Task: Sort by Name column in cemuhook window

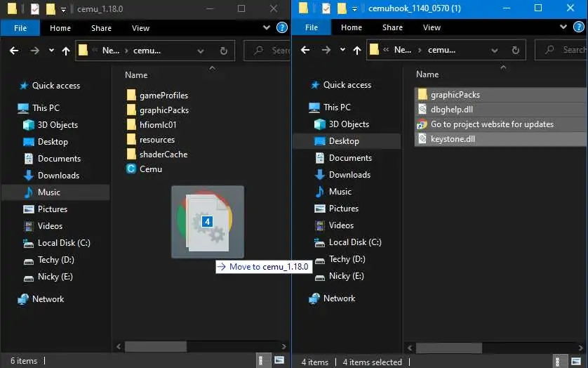Action: [x=427, y=74]
